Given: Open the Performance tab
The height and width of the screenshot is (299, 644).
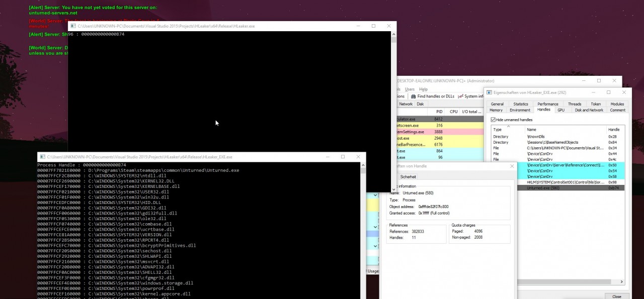Looking at the screenshot, I should point(548,104).
